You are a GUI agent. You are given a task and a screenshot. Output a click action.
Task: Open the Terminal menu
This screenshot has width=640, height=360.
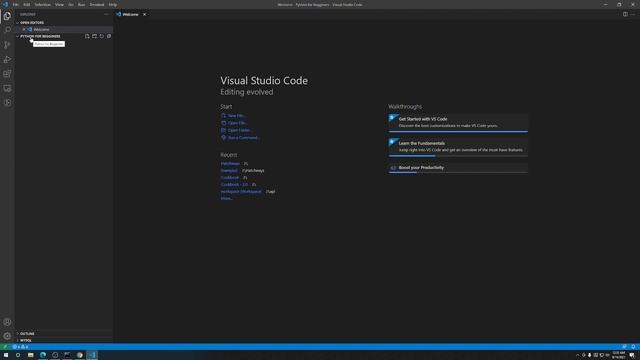[x=97, y=4]
